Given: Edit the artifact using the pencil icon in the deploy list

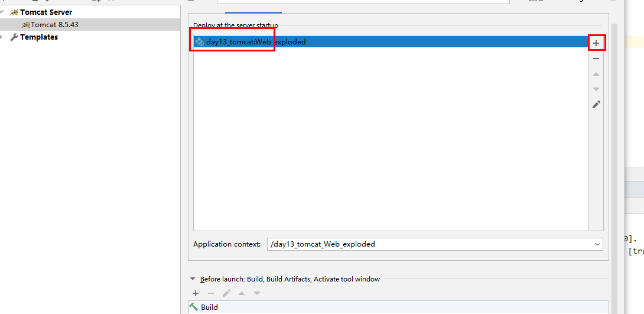Looking at the screenshot, I should (x=596, y=105).
